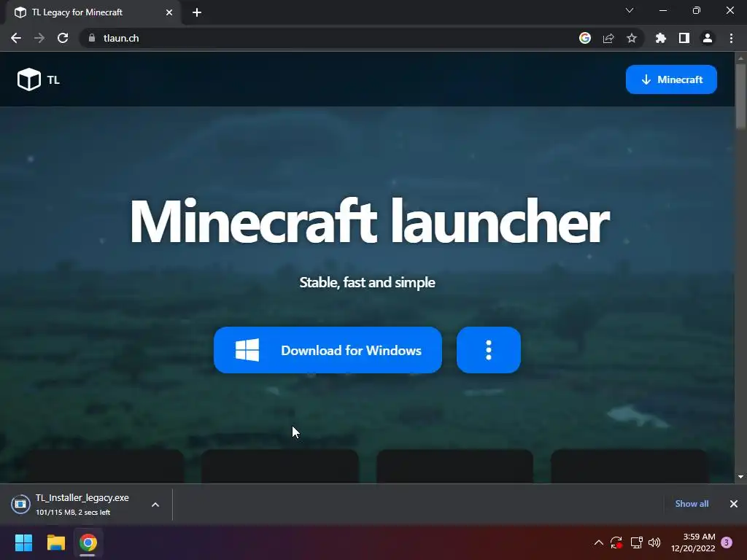This screenshot has height=560, width=747.
Task: Click the downloading file icon in downloads bar
Action: coord(20,505)
